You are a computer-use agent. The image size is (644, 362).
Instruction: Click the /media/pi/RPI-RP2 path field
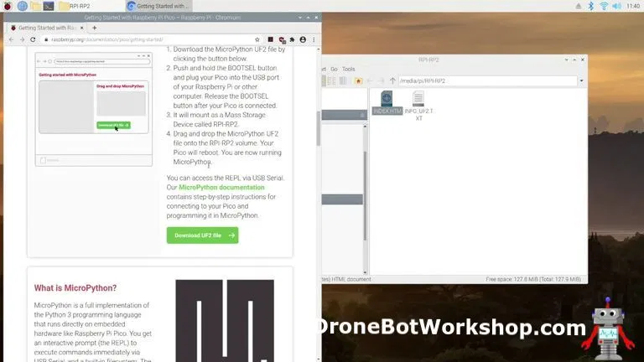click(x=487, y=80)
